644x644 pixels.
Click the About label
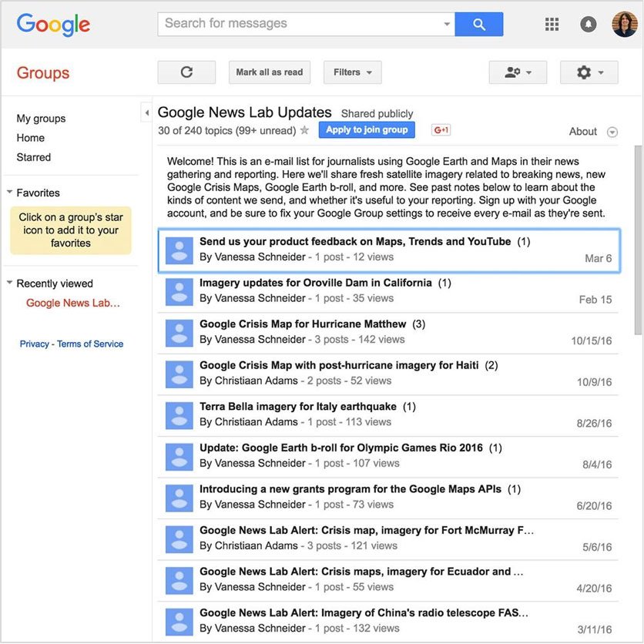pyautogui.click(x=583, y=132)
